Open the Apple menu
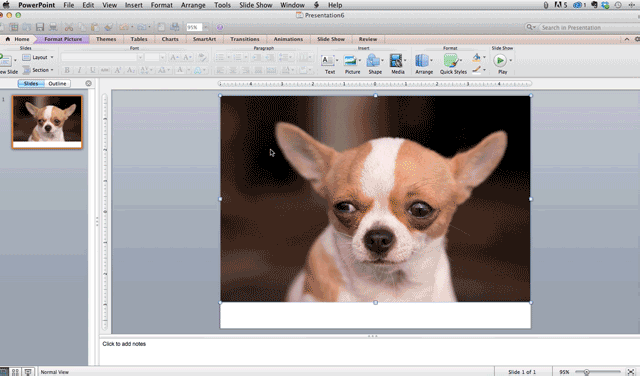Image resolution: width=640 pixels, height=376 pixels. point(6,5)
